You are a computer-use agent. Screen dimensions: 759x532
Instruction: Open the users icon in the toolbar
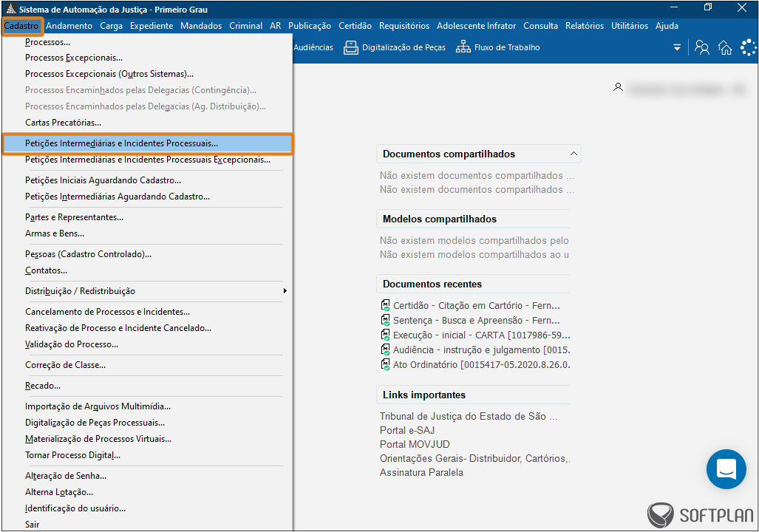(702, 47)
